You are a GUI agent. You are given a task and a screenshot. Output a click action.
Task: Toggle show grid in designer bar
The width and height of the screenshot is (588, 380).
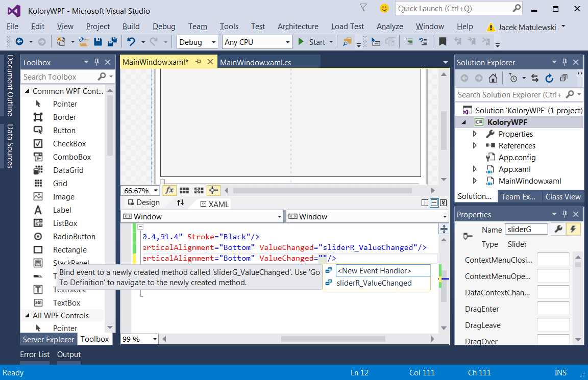click(184, 190)
